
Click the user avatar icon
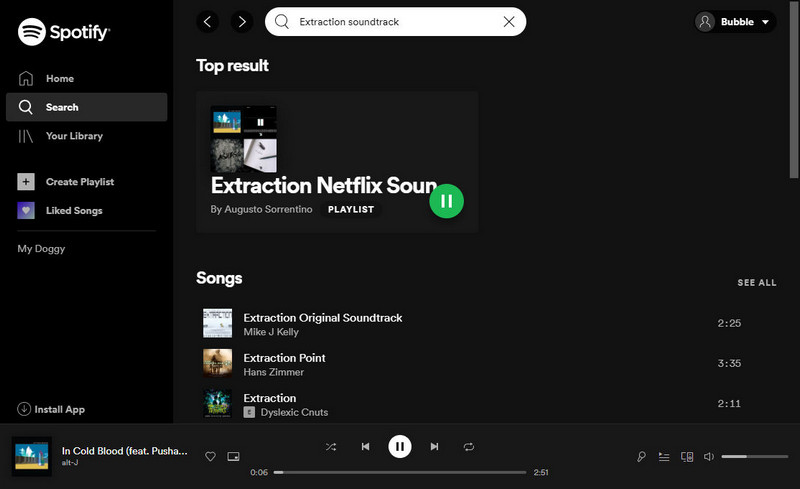coord(705,22)
